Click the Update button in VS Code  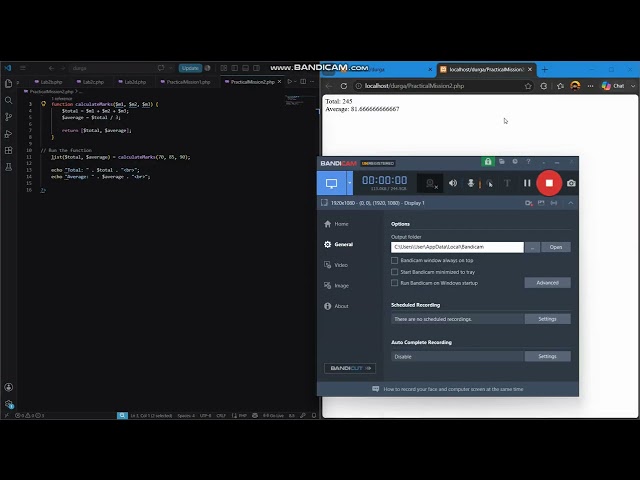(190, 68)
